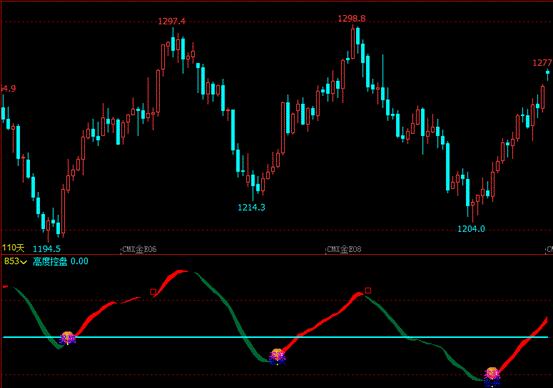The height and width of the screenshot is (388, 553).
Task: Click the 0.00 indicator value readout
Action: pyautogui.click(x=79, y=261)
